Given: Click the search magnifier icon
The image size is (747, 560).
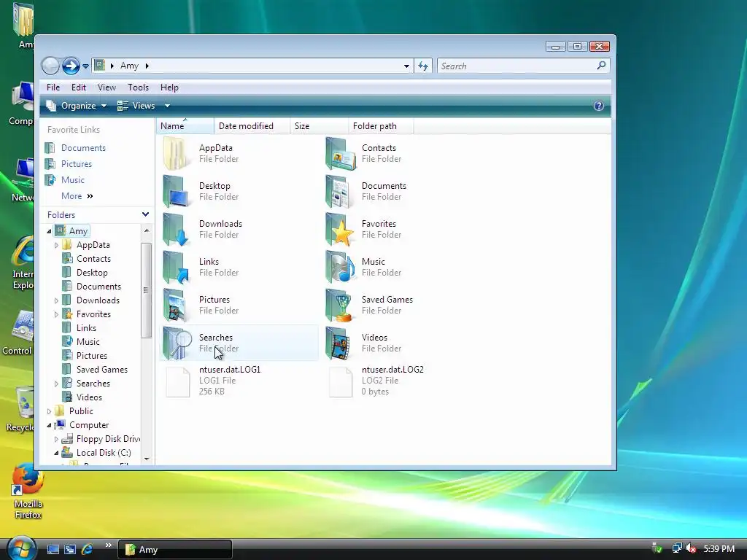Looking at the screenshot, I should pyautogui.click(x=601, y=65).
